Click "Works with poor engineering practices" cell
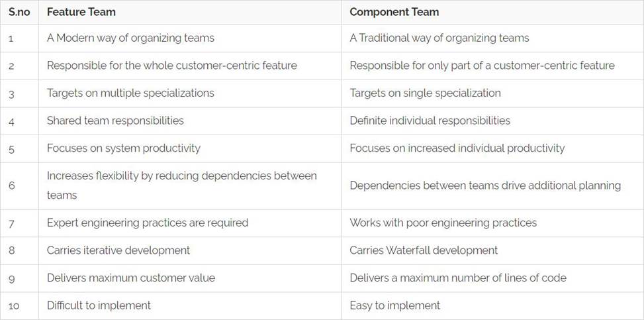 [443, 223]
